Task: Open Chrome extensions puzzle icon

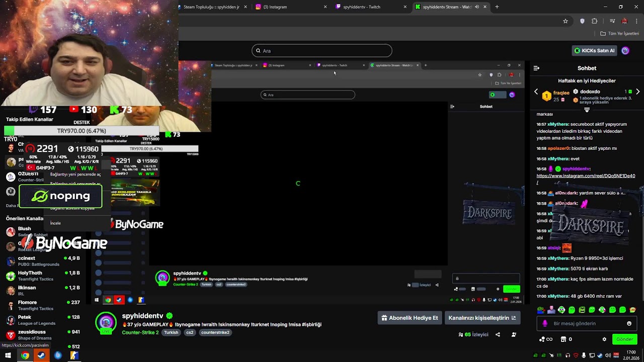Action: point(595,21)
